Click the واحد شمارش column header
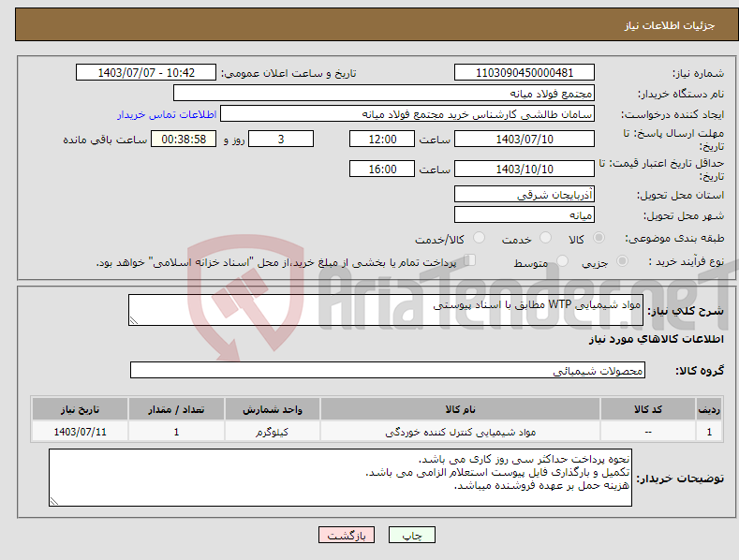Screen dimensions: 739x560 click(272, 409)
